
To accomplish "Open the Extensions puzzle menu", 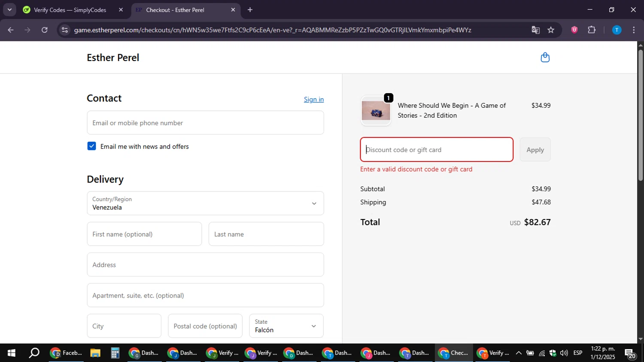I will 592,30.
